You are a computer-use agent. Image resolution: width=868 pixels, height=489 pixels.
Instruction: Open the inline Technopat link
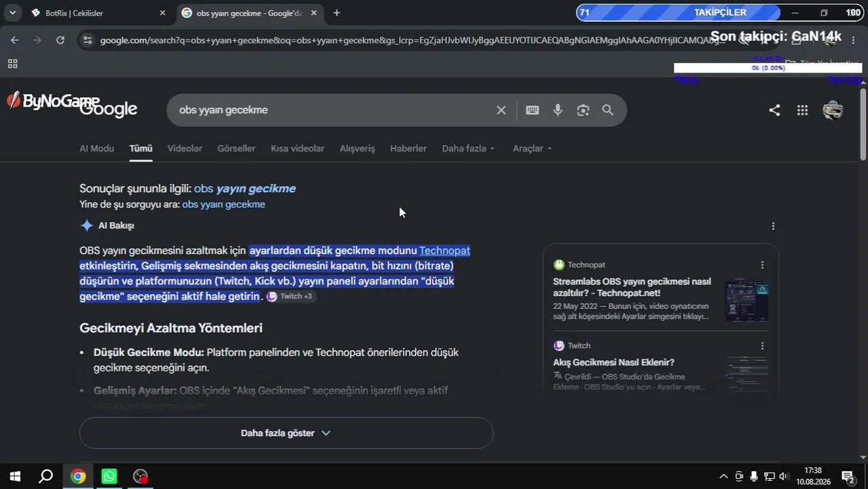pos(445,251)
